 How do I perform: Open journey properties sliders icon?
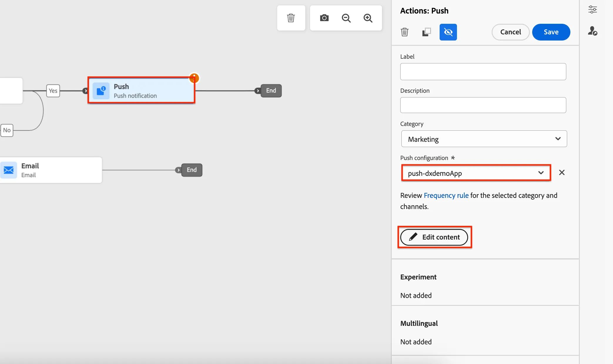[592, 10]
